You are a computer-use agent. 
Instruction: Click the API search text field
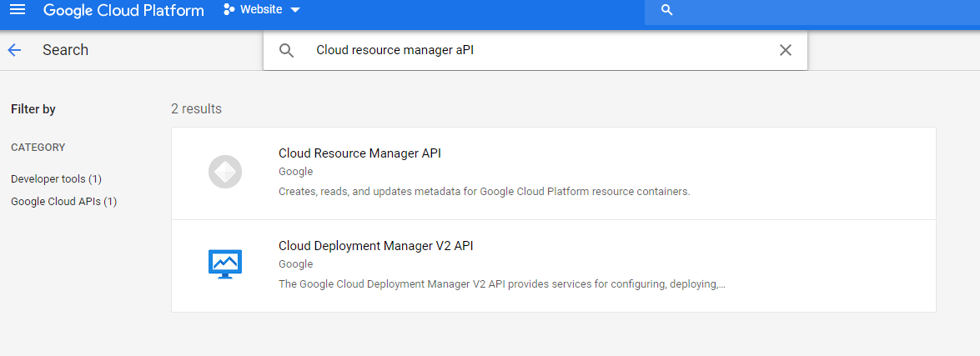point(534,50)
